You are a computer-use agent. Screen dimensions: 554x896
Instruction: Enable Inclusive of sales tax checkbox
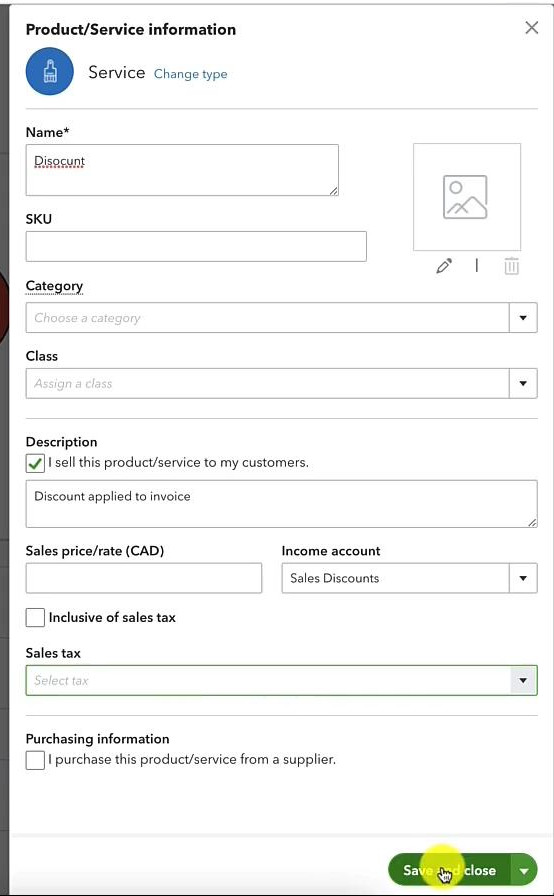pyautogui.click(x=35, y=617)
